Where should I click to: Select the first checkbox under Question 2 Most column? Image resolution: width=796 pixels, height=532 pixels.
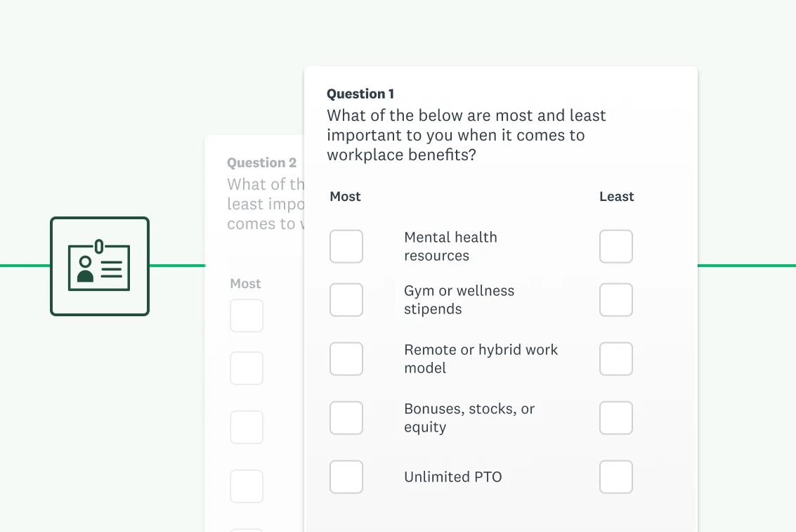[247, 316]
